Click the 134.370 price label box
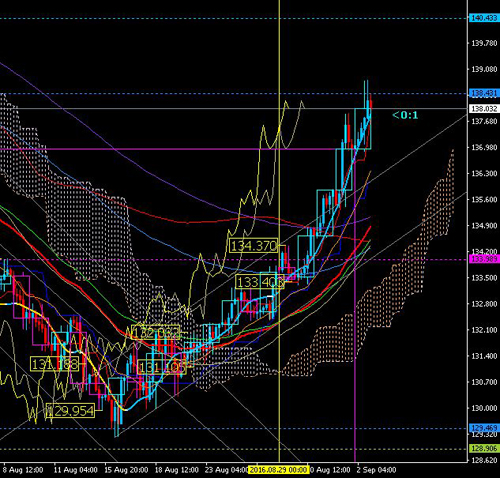The image size is (500, 478). [254, 246]
